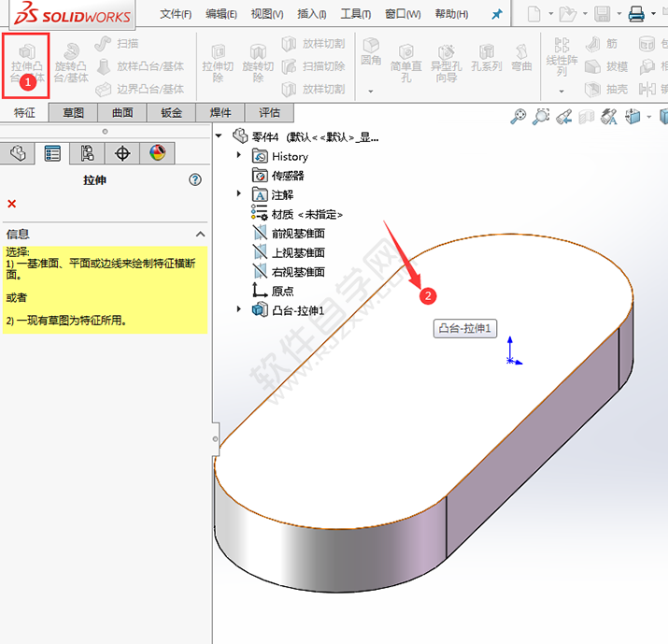
Task: Open the Hole Wizard (异型孔向导) tool
Action: coord(445,62)
